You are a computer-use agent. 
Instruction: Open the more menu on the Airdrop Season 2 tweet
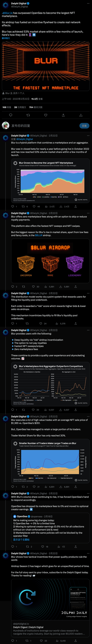pos(88,554)
